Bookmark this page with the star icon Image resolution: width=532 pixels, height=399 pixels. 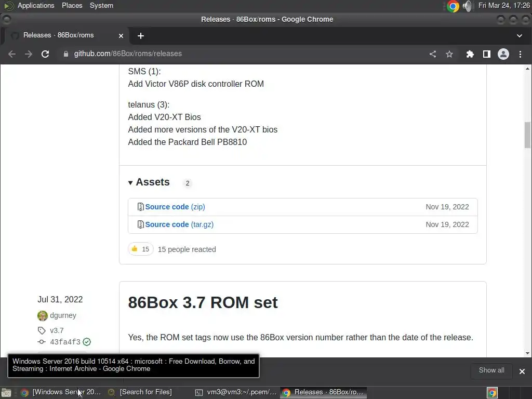(x=449, y=54)
